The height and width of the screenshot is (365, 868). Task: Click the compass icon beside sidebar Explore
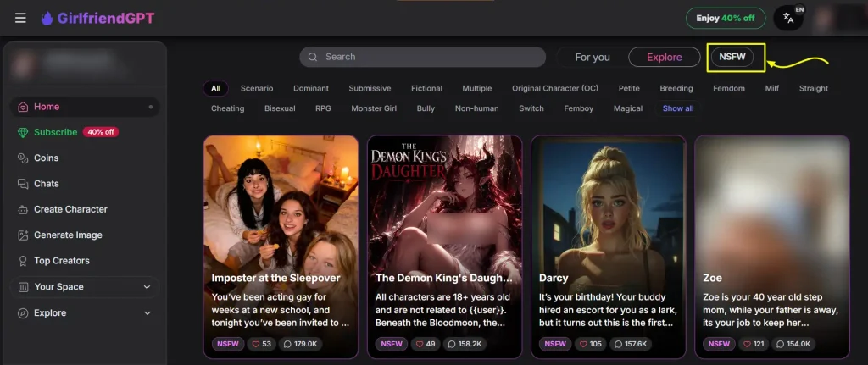pyautogui.click(x=23, y=313)
